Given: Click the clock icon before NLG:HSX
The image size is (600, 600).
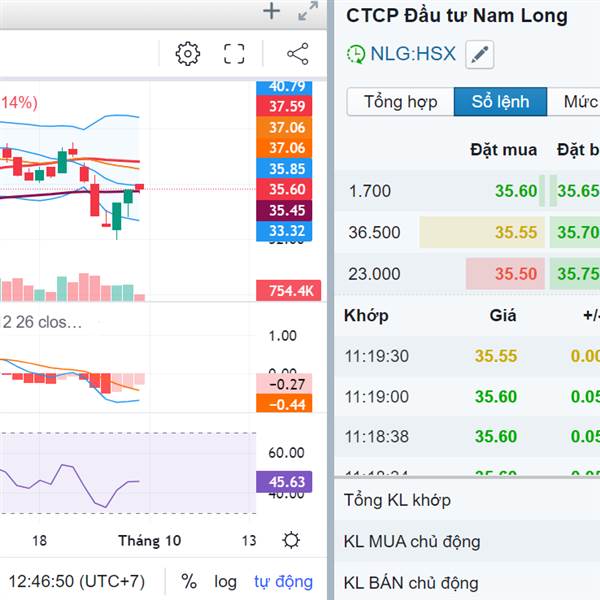Looking at the screenshot, I should [x=356, y=54].
